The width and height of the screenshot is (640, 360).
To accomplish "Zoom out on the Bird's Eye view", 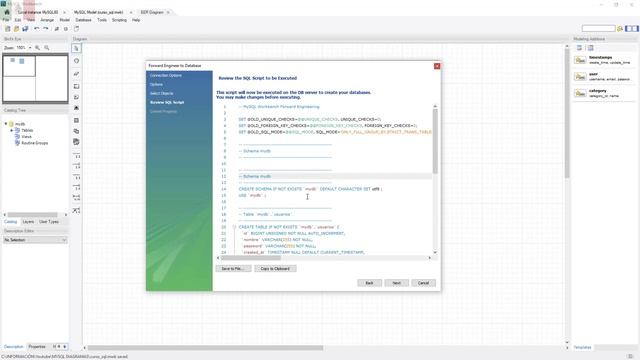I will (x=47, y=48).
